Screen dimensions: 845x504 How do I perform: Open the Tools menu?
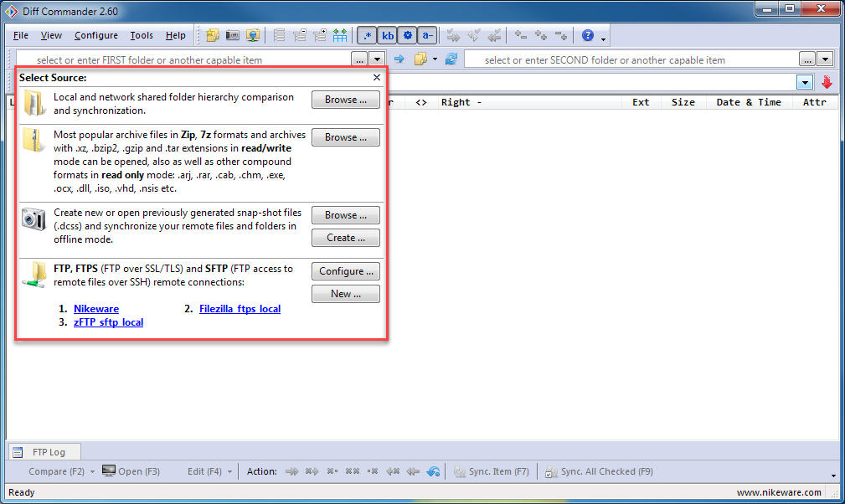click(142, 35)
